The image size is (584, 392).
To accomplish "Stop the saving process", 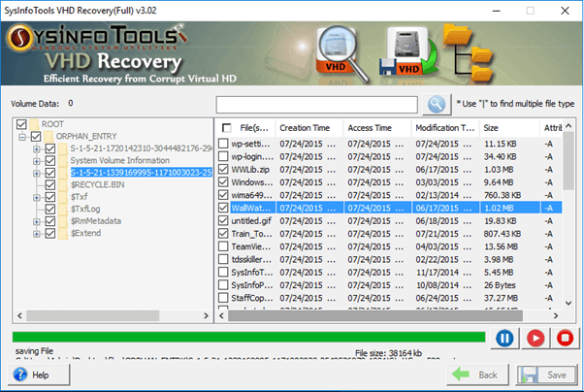I will tap(565, 338).
